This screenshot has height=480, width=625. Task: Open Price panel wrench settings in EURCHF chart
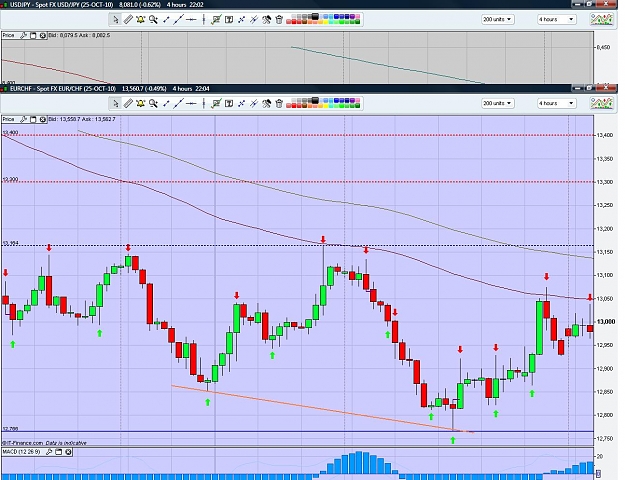(23, 119)
